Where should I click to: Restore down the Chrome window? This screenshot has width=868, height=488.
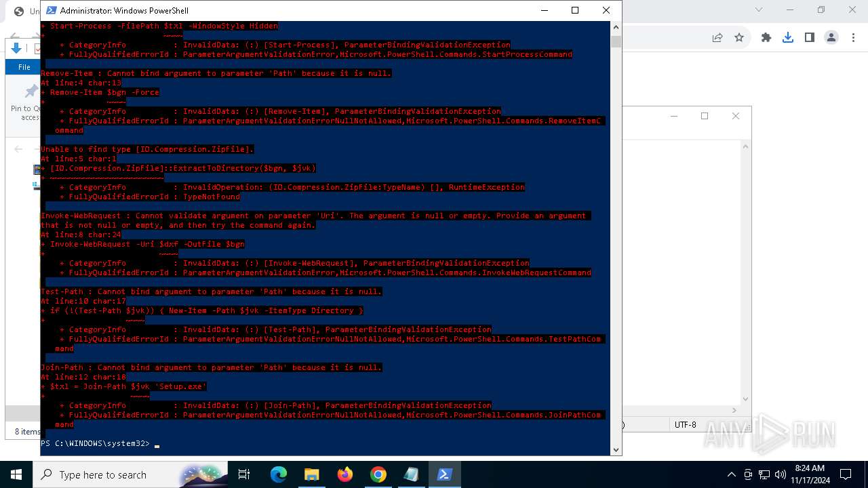pyautogui.click(x=821, y=9)
